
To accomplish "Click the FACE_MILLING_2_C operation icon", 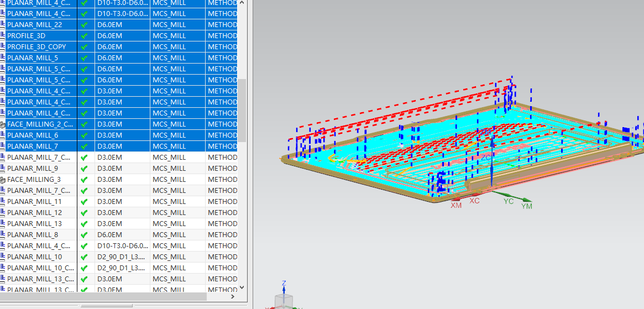I will coord(3,124).
